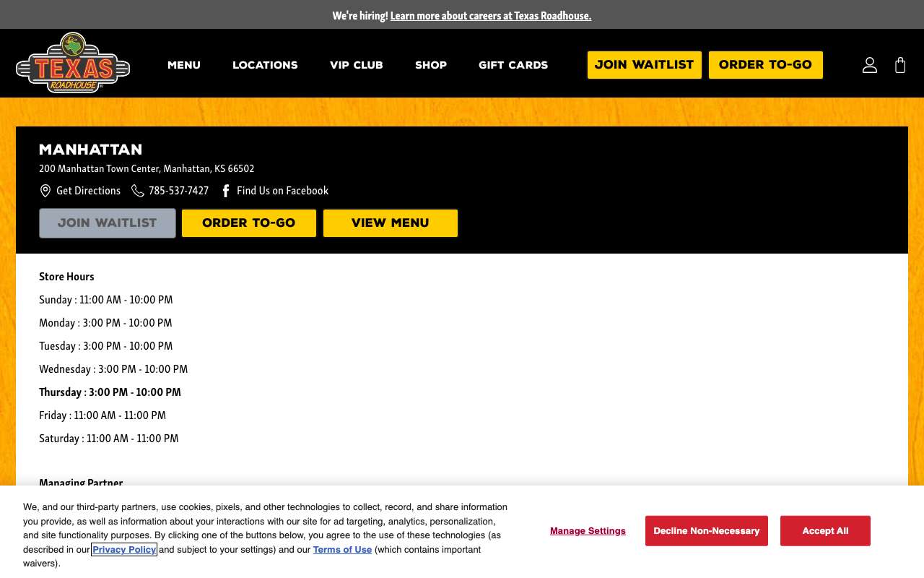Click JOIN WAITLIST in the header
This screenshot has width=924, height=578.
pos(644,65)
